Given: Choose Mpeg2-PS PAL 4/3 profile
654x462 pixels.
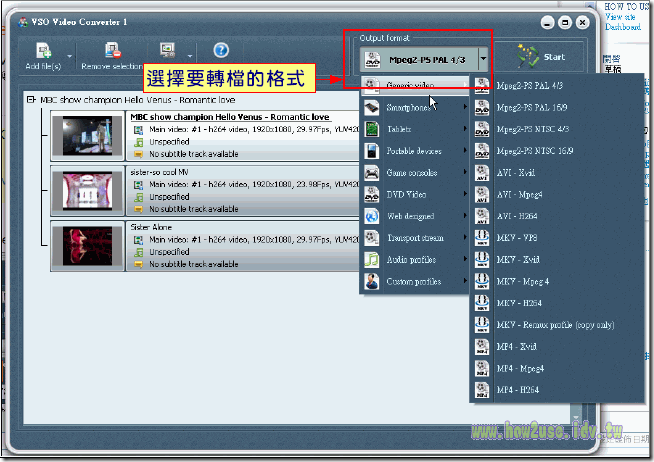Looking at the screenshot, I should click(557, 85).
